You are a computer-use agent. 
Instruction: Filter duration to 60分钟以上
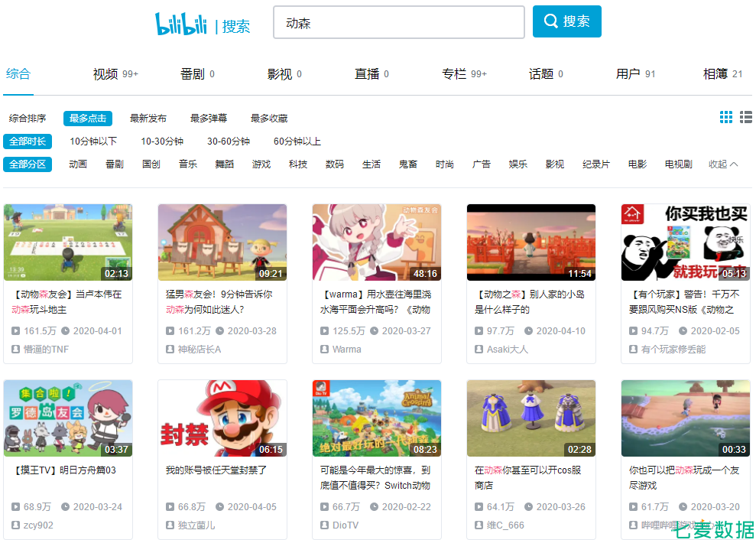click(297, 142)
